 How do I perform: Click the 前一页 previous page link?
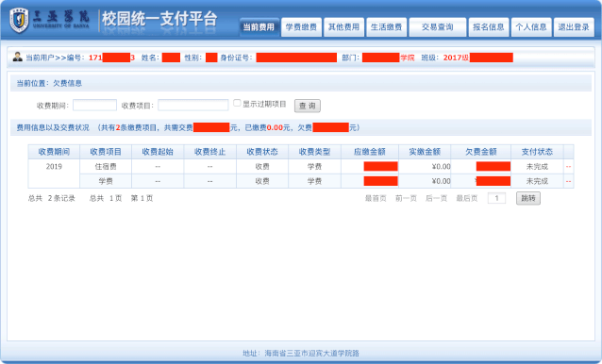click(x=406, y=198)
